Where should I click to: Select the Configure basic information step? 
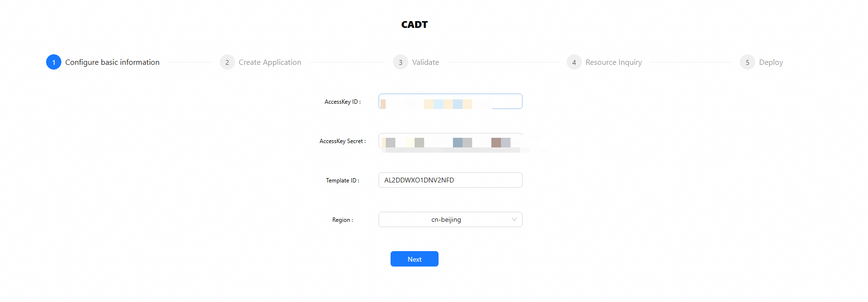click(112, 62)
